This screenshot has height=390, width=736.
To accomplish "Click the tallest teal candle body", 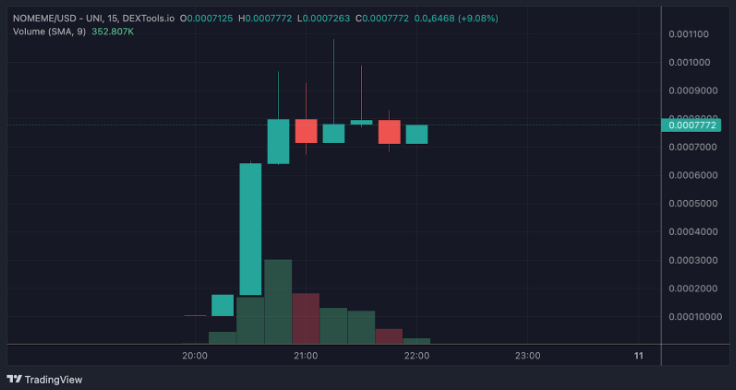I will [251, 229].
